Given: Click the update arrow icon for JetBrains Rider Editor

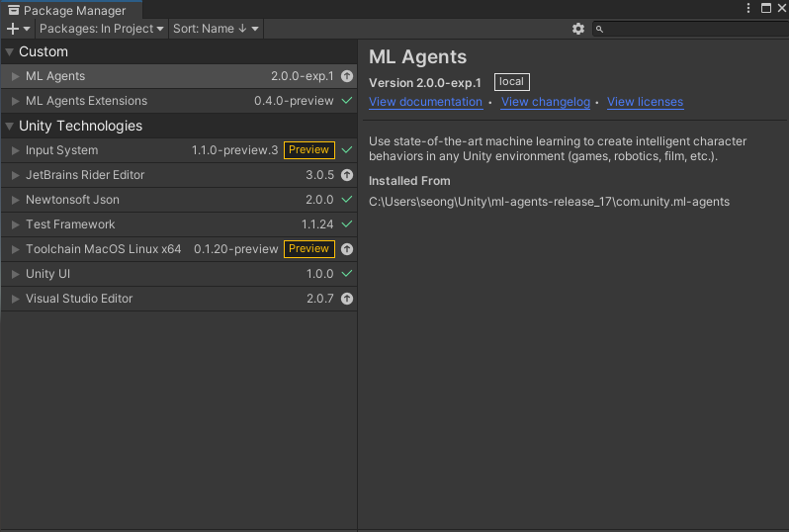Looking at the screenshot, I should coord(347,175).
